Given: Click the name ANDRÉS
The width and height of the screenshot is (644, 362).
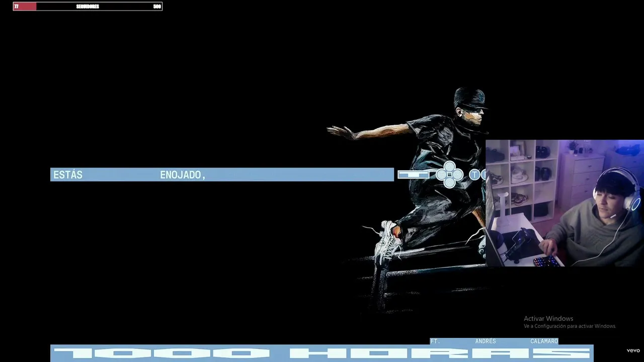Looking at the screenshot, I should coord(486,341).
